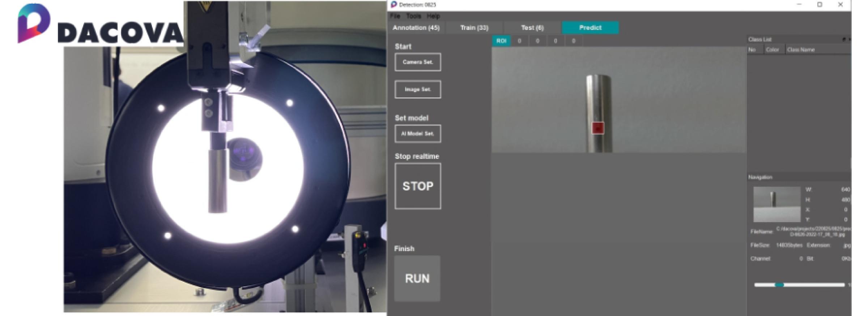Switch to the Annotation (45) tab
The height and width of the screenshot is (316, 868).
416,27
